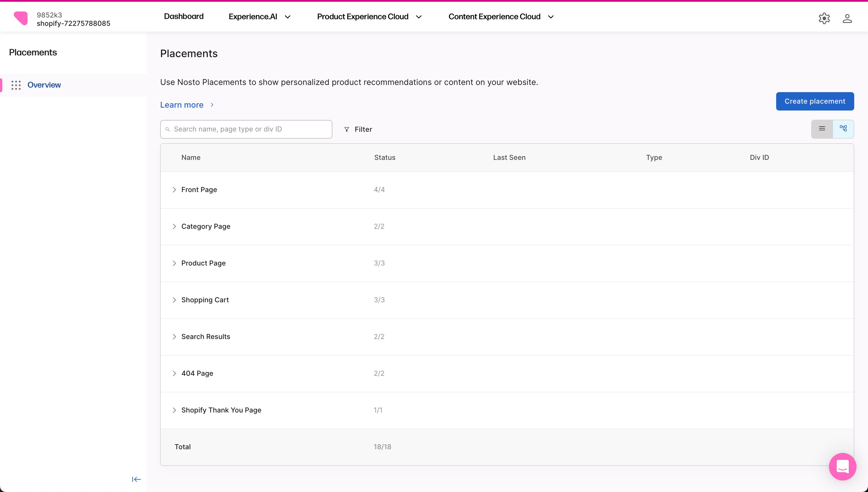Screen dimensions: 868x492
Task: Expand the Shopping Cart row
Action: point(174,300)
